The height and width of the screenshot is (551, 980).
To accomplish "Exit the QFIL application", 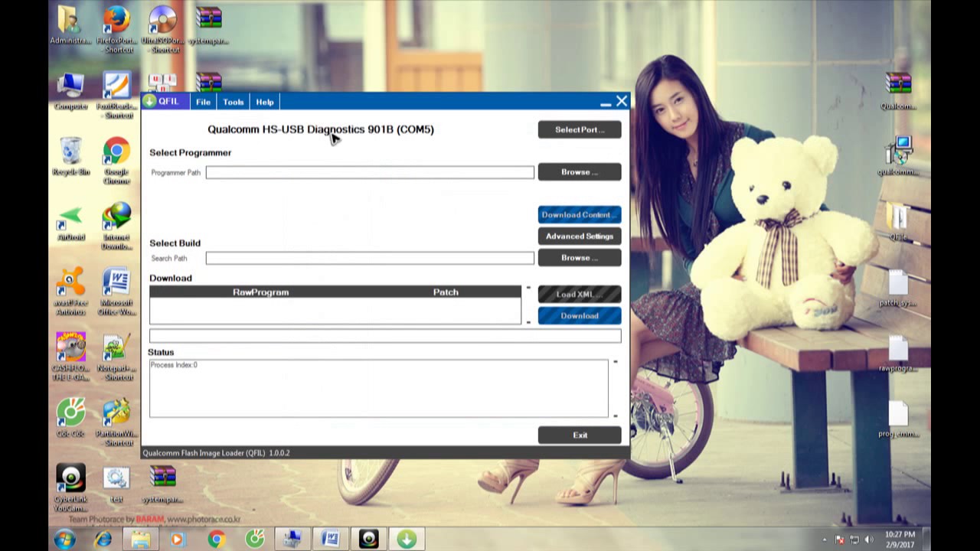I will click(580, 435).
